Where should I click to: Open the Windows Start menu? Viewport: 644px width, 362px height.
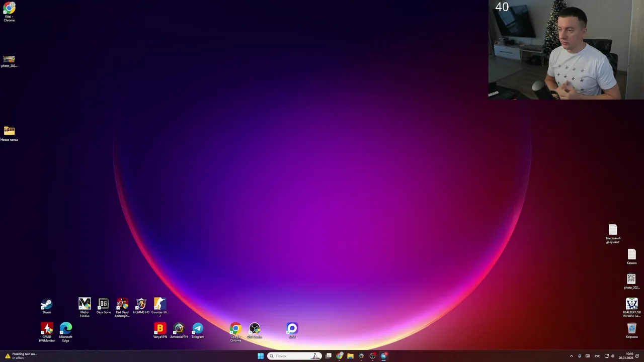point(261,356)
